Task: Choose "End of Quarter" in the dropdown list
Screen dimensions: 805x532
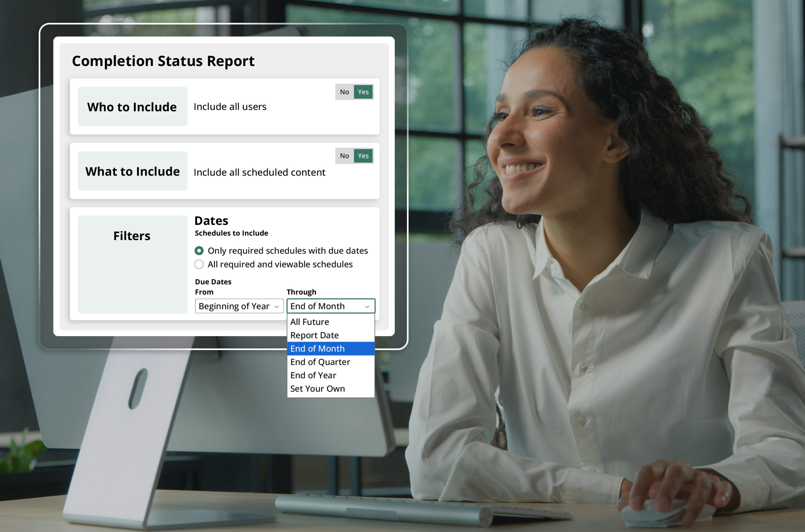Action: pos(320,362)
